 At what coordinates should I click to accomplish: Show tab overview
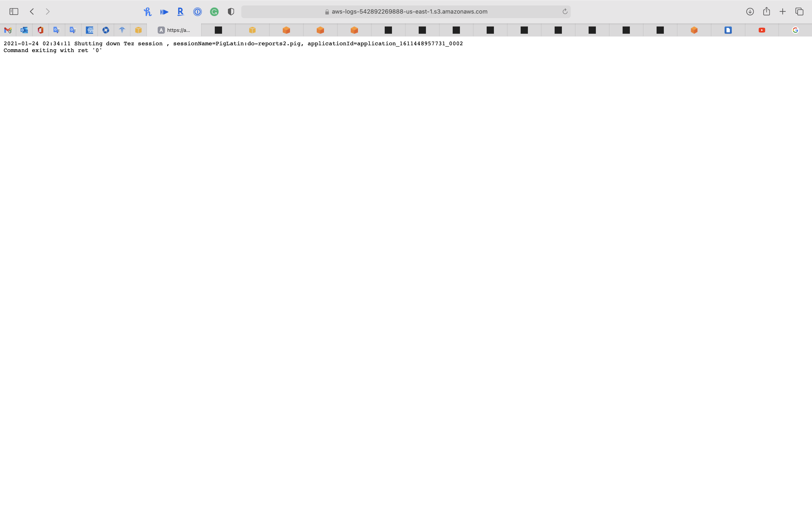tap(799, 12)
